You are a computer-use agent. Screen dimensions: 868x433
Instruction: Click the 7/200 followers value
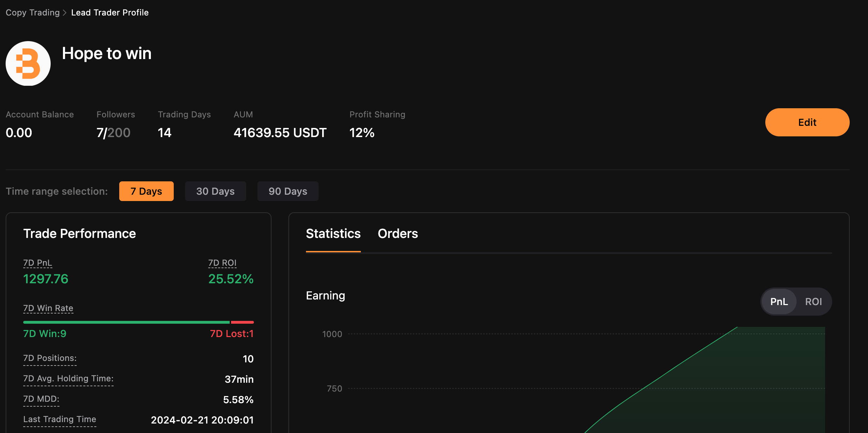[x=113, y=133]
